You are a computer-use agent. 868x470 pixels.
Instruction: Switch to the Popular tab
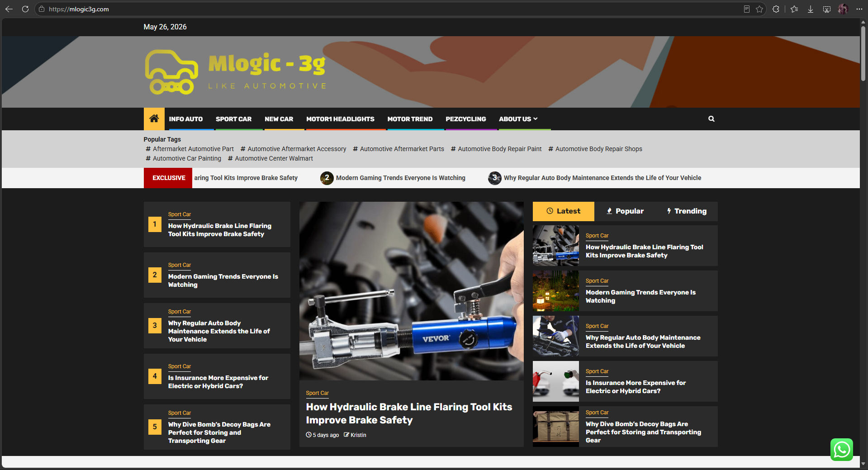[x=625, y=211]
